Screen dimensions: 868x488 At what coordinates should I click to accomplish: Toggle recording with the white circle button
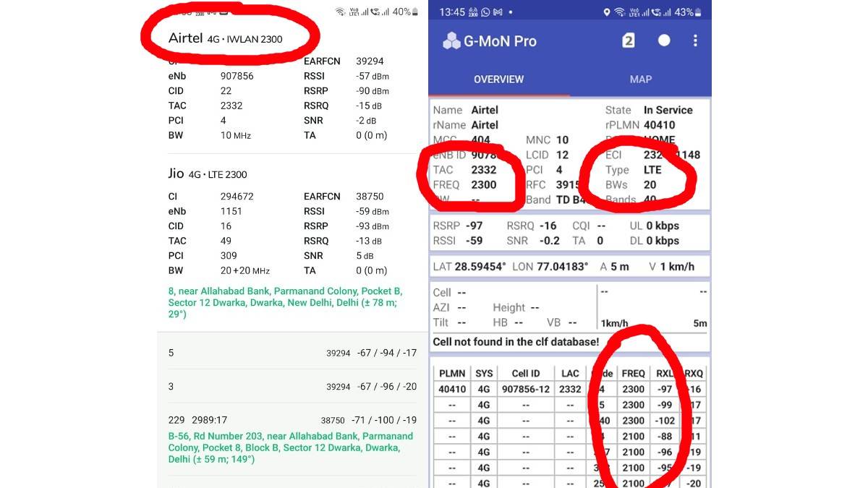pyautogui.click(x=663, y=41)
